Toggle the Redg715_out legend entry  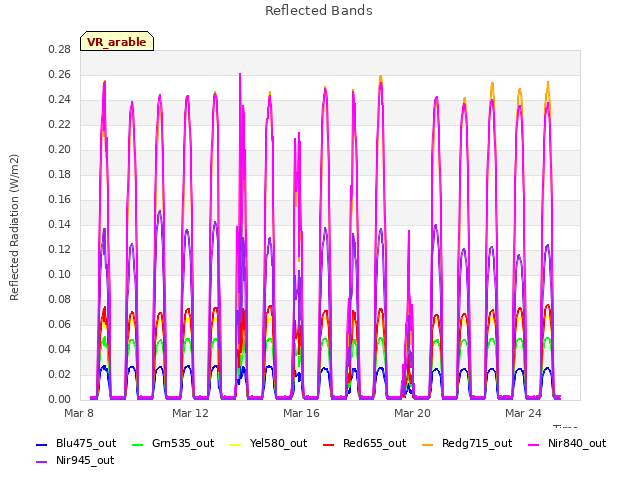click(x=467, y=443)
